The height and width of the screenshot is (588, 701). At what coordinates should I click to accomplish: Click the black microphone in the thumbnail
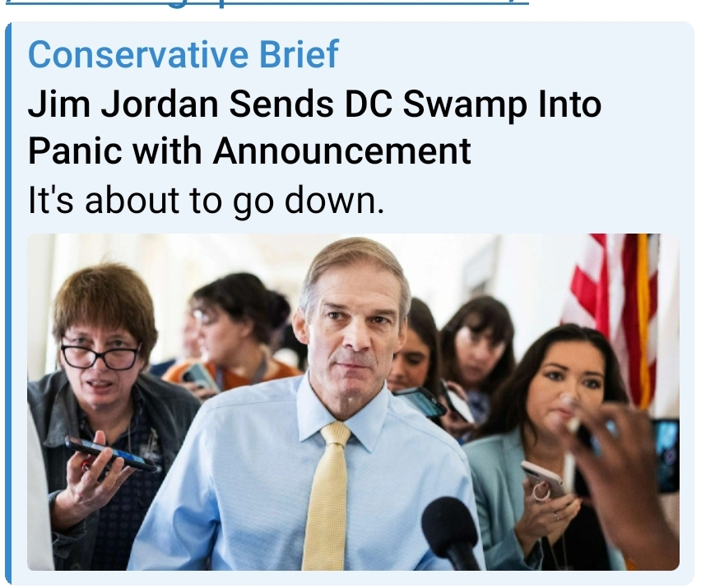pos(452,534)
